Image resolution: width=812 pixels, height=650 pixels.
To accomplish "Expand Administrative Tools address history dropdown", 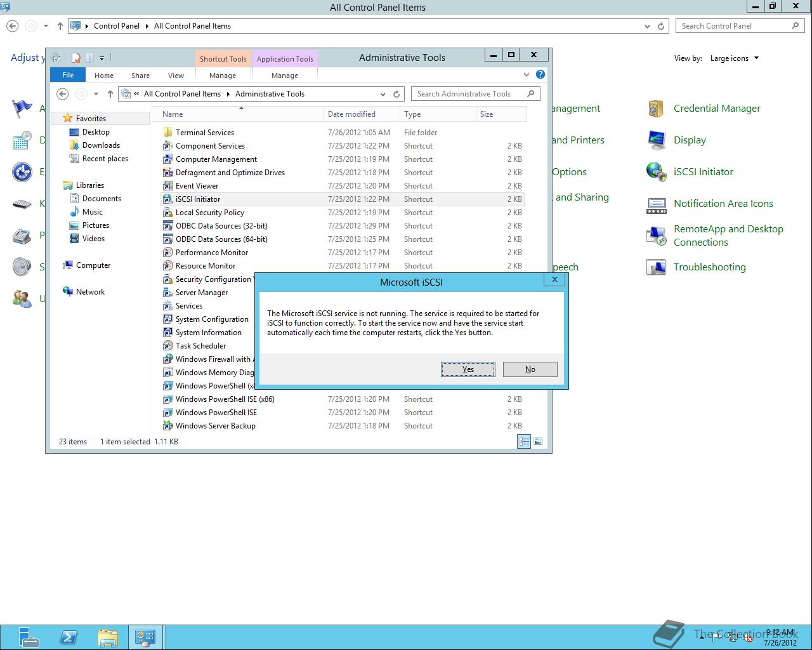I will pos(383,94).
